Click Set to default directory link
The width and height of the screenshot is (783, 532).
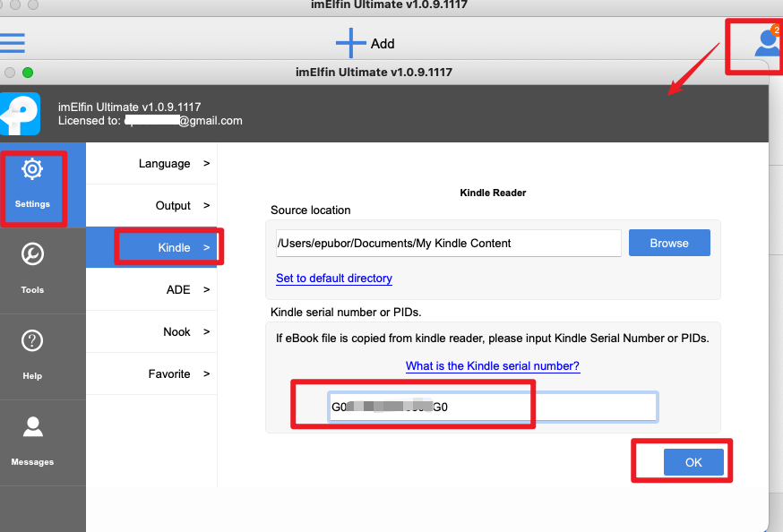tap(333, 278)
